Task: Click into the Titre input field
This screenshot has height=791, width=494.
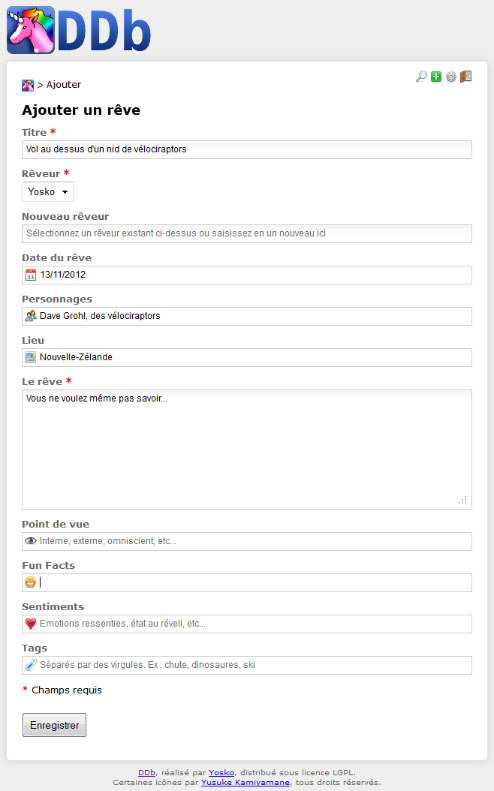Action: [247, 149]
